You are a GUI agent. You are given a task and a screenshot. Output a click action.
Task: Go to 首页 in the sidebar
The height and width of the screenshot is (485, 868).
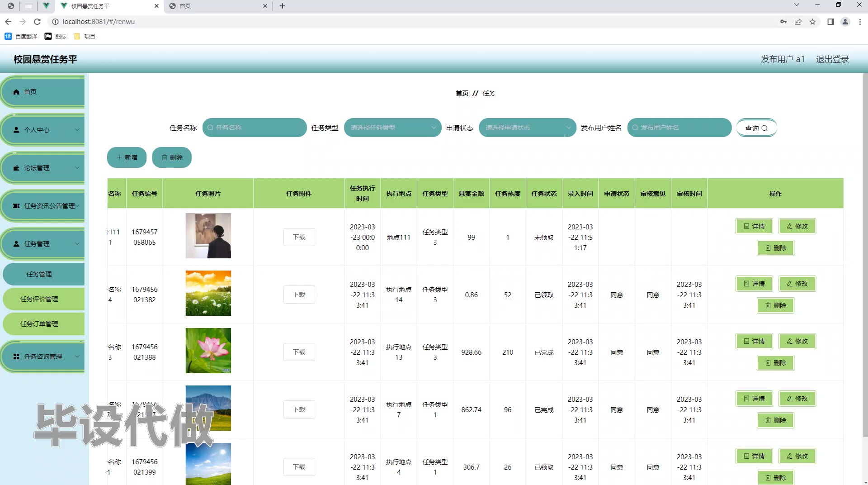click(x=43, y=92)
